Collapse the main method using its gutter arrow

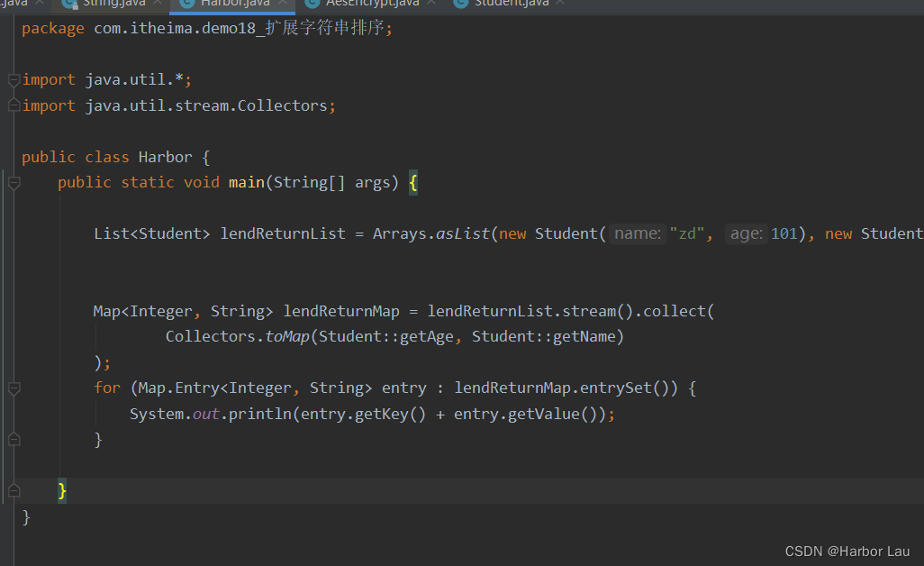click(x=14, y=183)
